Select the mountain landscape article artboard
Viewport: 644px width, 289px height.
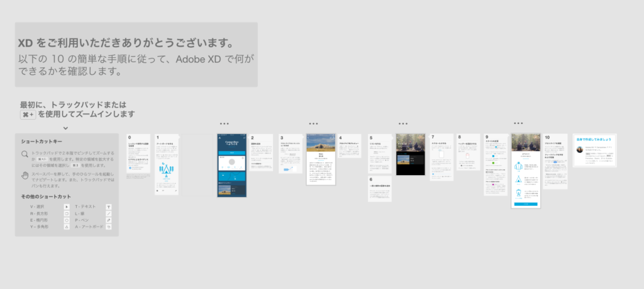pyautogui.click(x=321, y=159)
